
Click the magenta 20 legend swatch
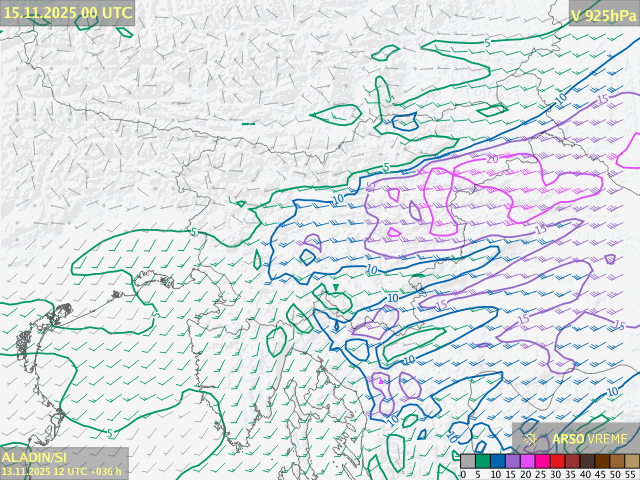526,461
